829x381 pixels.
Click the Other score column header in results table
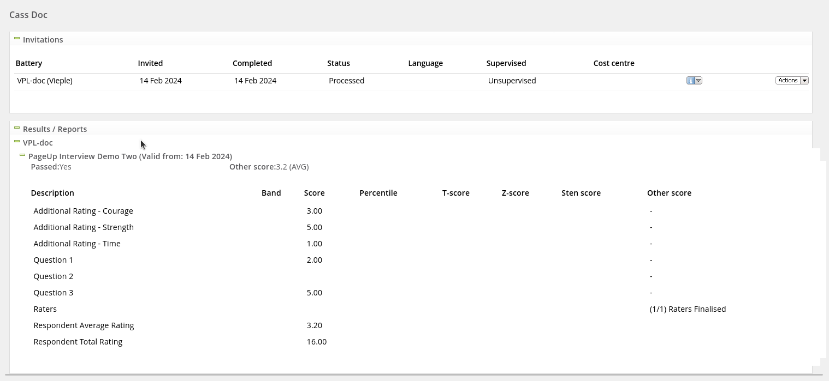(x=669, y=193)
